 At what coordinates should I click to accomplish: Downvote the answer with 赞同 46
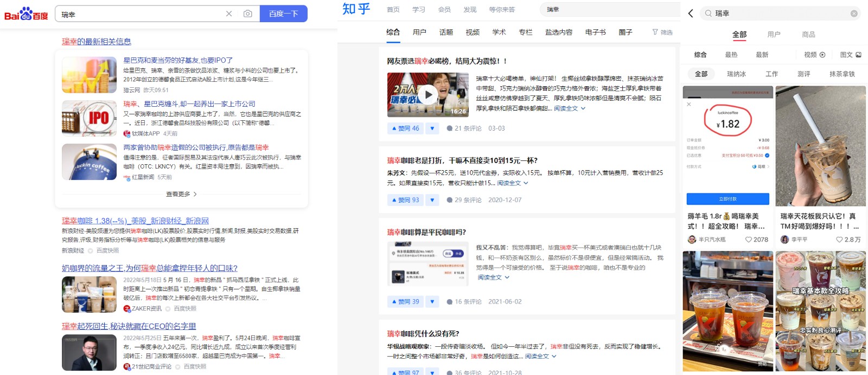(432, 128)
